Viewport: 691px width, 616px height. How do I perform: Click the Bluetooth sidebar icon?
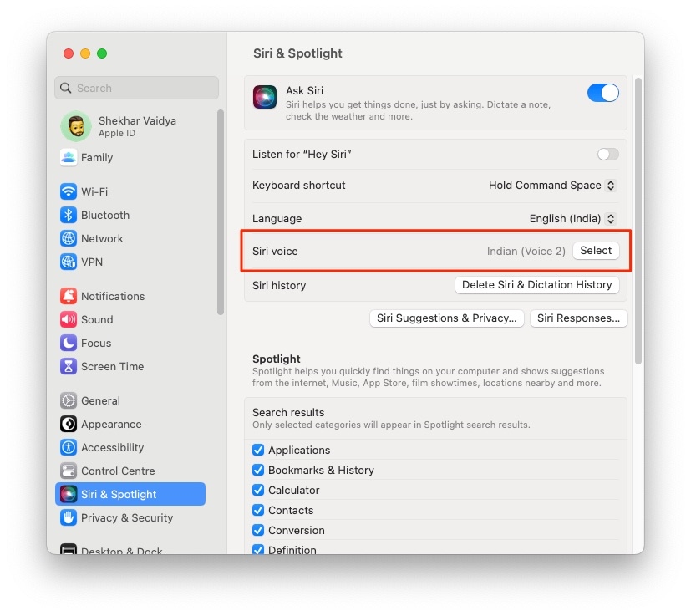(x=69, y=215)
